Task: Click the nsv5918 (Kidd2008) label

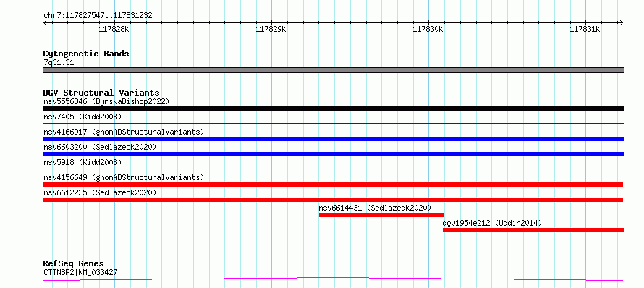Action: (82, 162)
